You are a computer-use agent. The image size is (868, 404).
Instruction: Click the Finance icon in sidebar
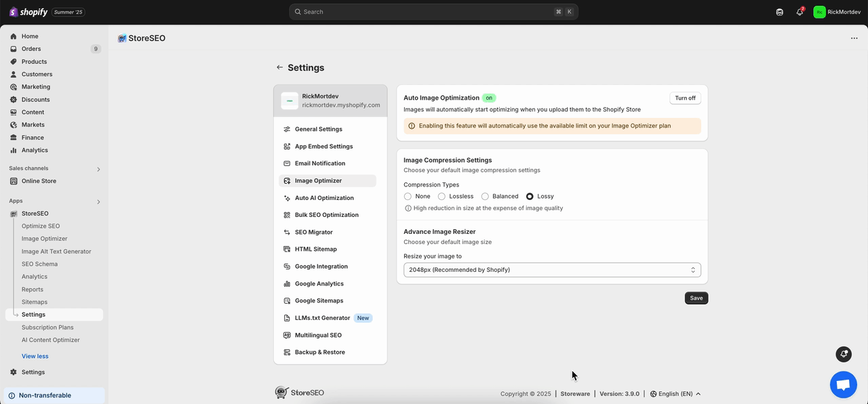14,138
